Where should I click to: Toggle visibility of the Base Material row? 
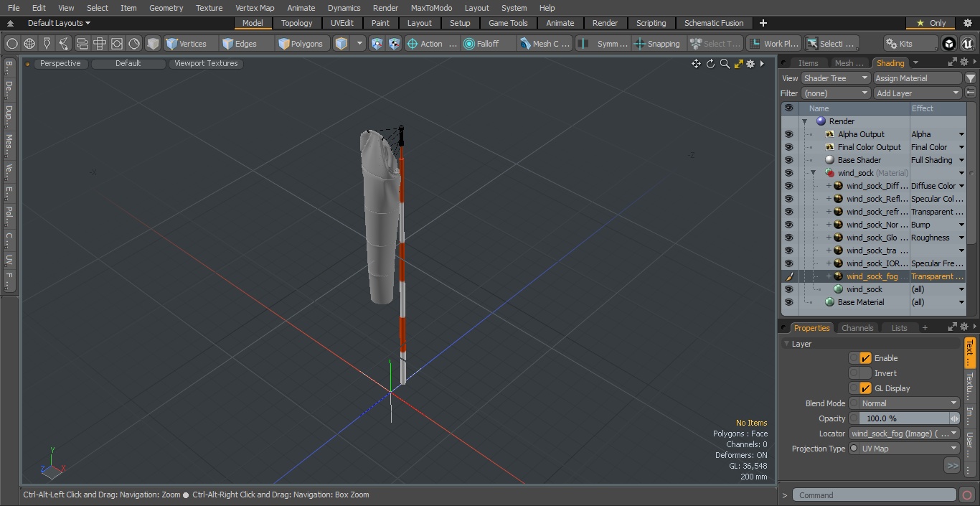click(x=788, y=302)
